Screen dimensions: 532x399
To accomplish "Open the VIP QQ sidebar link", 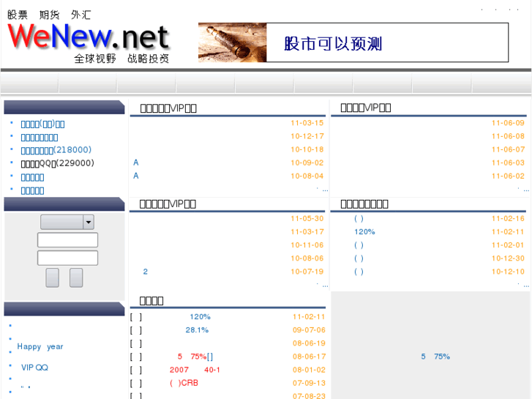I will point(34,368).
